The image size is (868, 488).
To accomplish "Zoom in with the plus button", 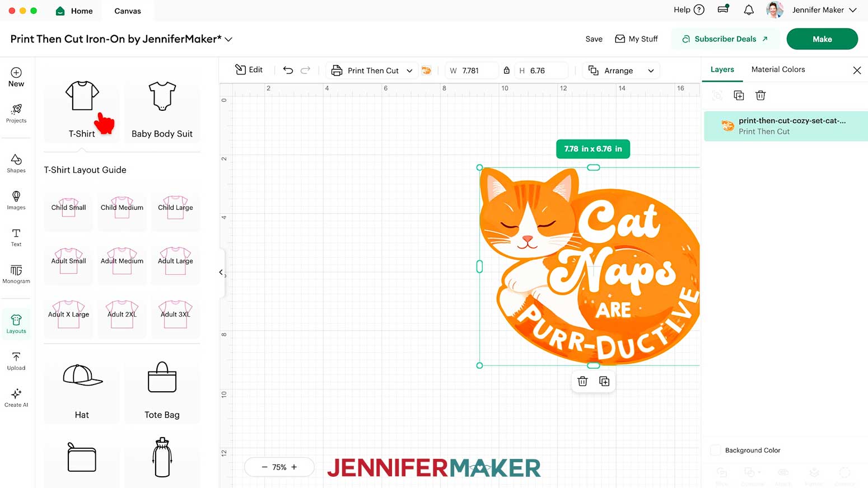I will (x=294, y=467).
